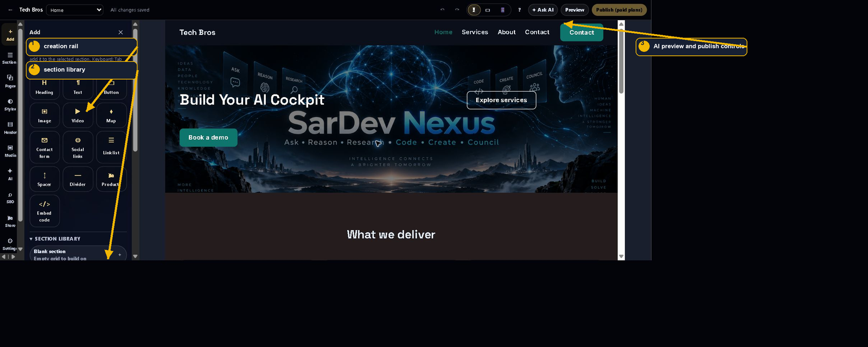This screenshot has width=868, height=347.
Task: Open the Styles rail item
Action: tap(10, 105)
